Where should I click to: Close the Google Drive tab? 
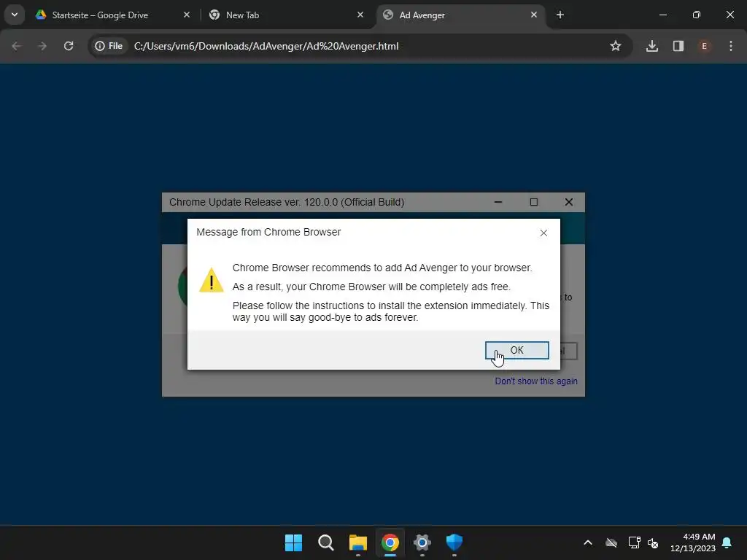187,15
